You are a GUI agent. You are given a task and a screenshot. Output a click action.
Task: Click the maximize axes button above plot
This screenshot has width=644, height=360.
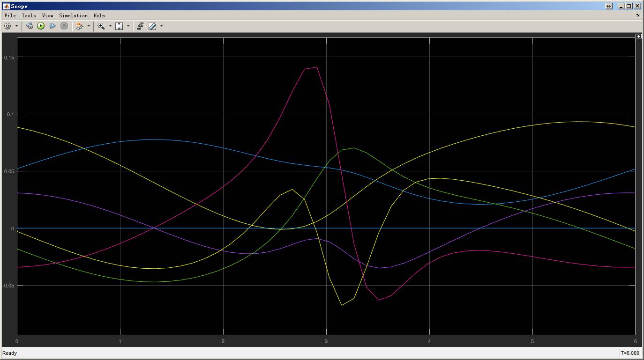point(638,36)
